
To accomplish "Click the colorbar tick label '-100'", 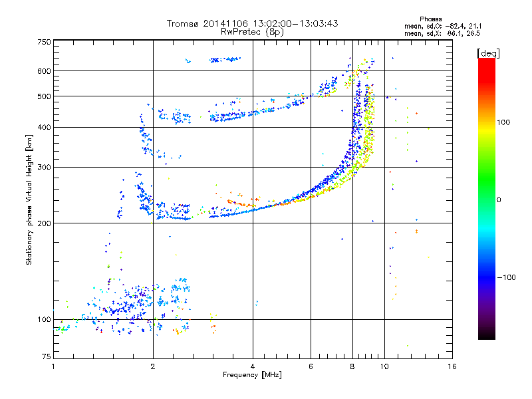I will tap(506, 277).
